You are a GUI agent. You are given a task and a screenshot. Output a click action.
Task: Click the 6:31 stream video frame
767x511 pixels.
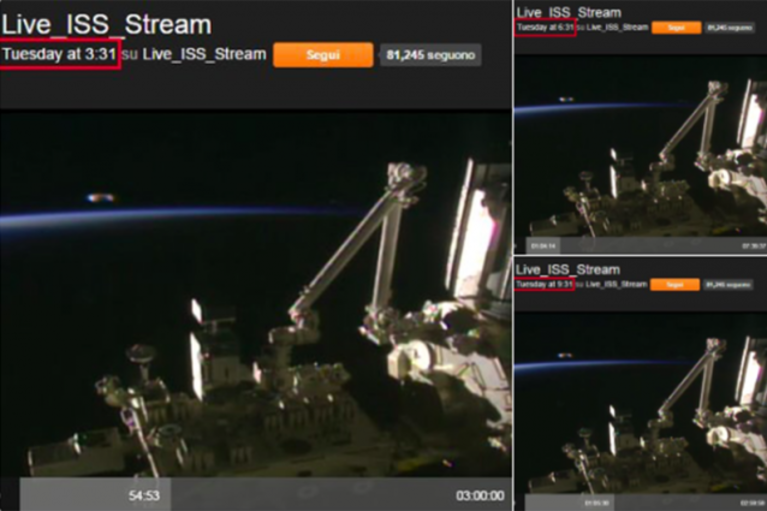click(641, 147)
